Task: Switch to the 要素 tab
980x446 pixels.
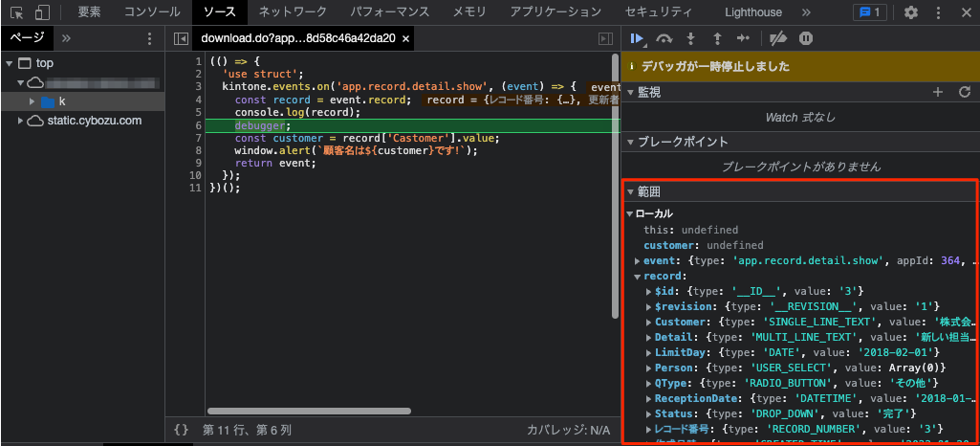Action: point(89,11)
